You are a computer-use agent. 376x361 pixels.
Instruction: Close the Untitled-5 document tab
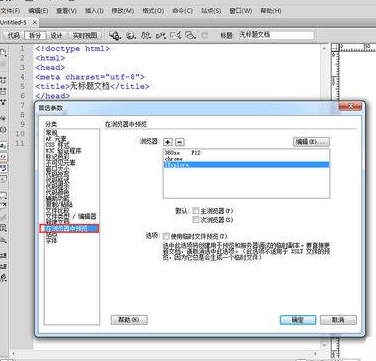(35, 22)
